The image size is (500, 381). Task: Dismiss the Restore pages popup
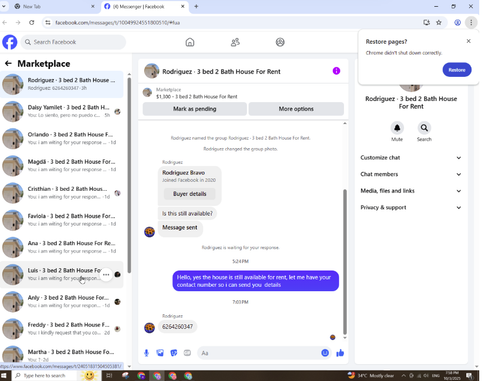(468, 41)
